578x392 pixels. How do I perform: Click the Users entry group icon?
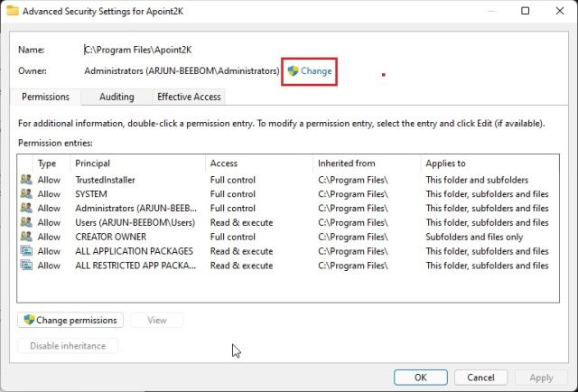[26, 222]
